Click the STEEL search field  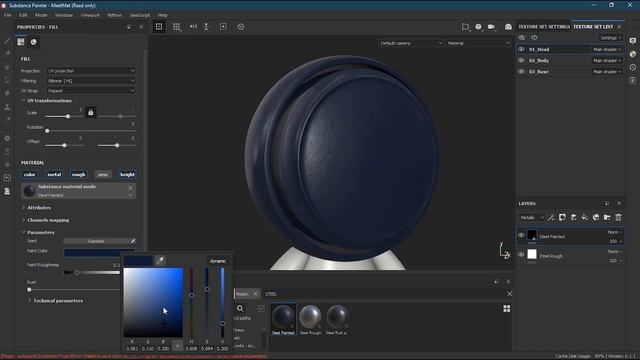pyautogui.click(x=384, y=294)
